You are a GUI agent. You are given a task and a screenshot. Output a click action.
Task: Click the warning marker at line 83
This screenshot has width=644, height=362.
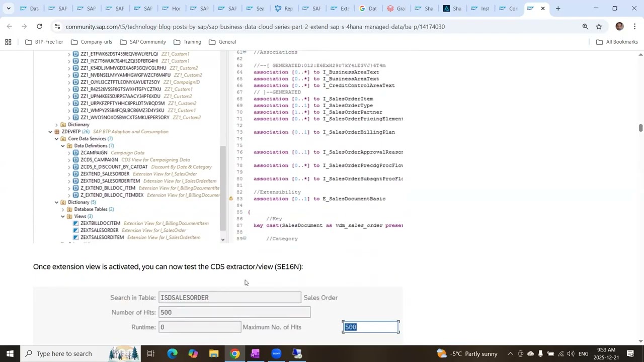coord(231,199)
